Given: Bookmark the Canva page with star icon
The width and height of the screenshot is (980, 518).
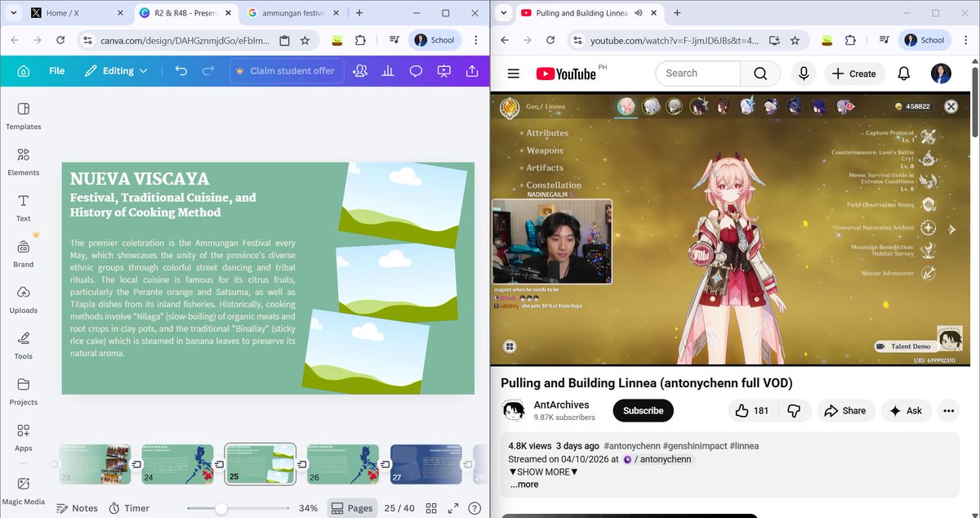Looking at the screenshot, I should tap(305, 40).
